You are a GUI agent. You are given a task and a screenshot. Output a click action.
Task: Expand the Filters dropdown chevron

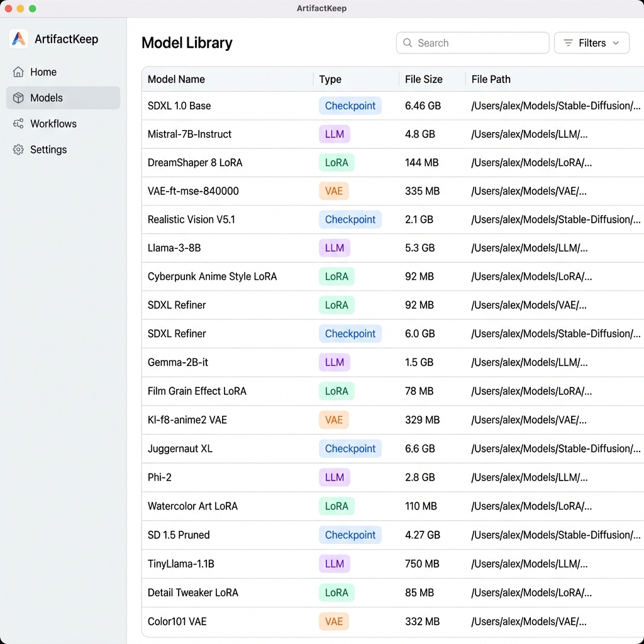(616, 43)
